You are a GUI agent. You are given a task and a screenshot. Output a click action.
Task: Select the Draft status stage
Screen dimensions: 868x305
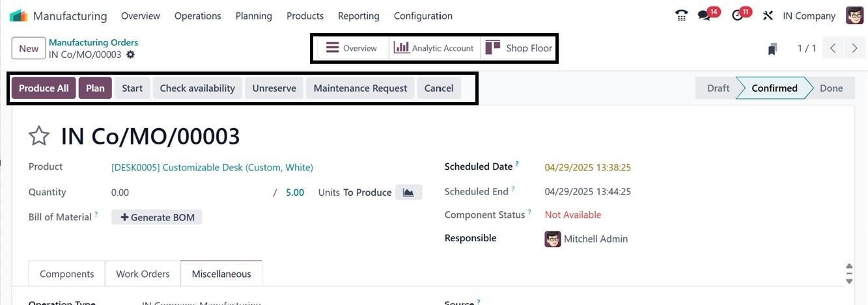(x=718, y=88)
